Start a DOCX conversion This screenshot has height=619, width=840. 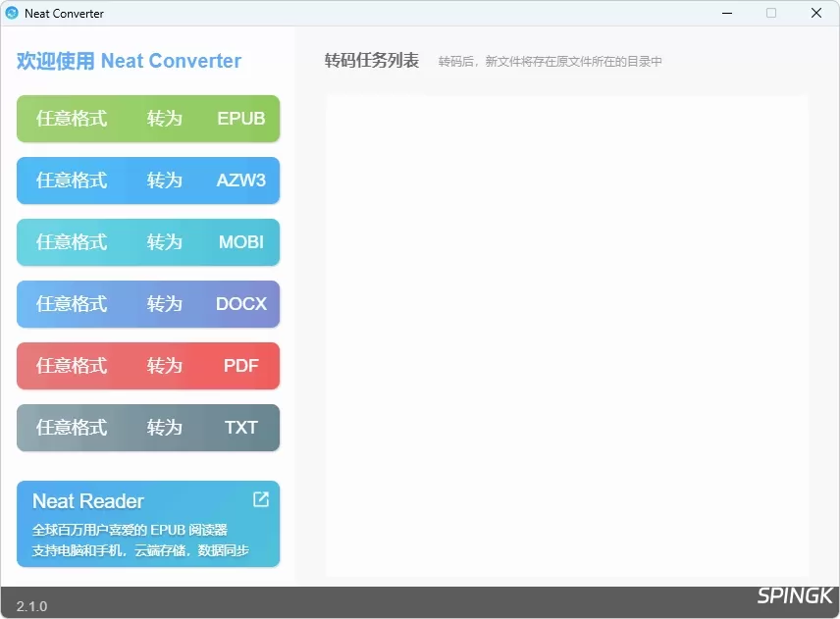click(148, 304)
